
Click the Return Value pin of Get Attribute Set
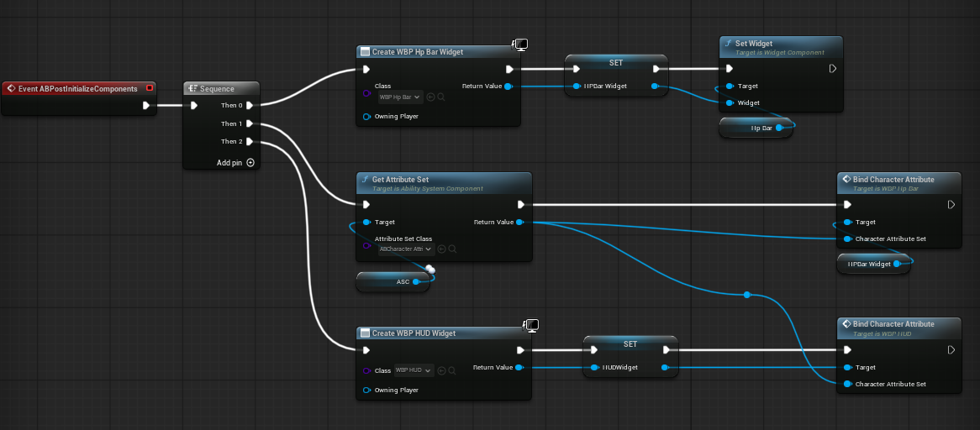click(519, 223)
